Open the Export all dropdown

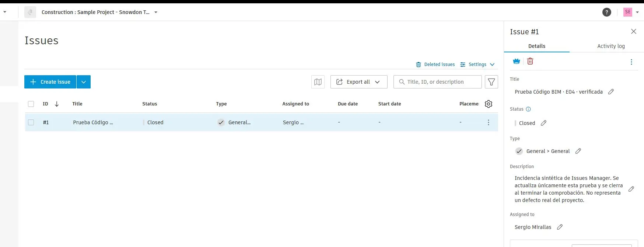pyautogui.click(x=359, y=82)
